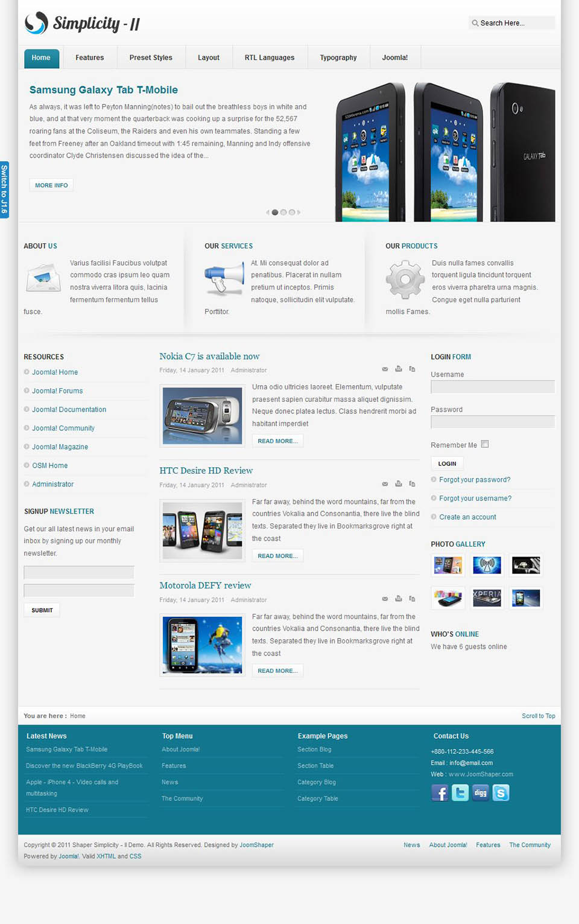Click the newsletter SUBMIT button
Screen dimensions: 579x924
point(42,610)
